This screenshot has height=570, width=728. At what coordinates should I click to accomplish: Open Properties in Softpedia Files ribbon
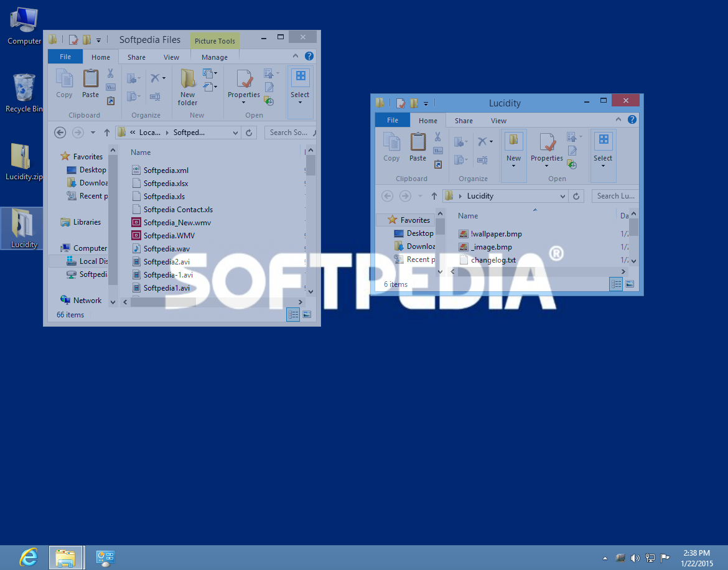(x=244, y=87)
